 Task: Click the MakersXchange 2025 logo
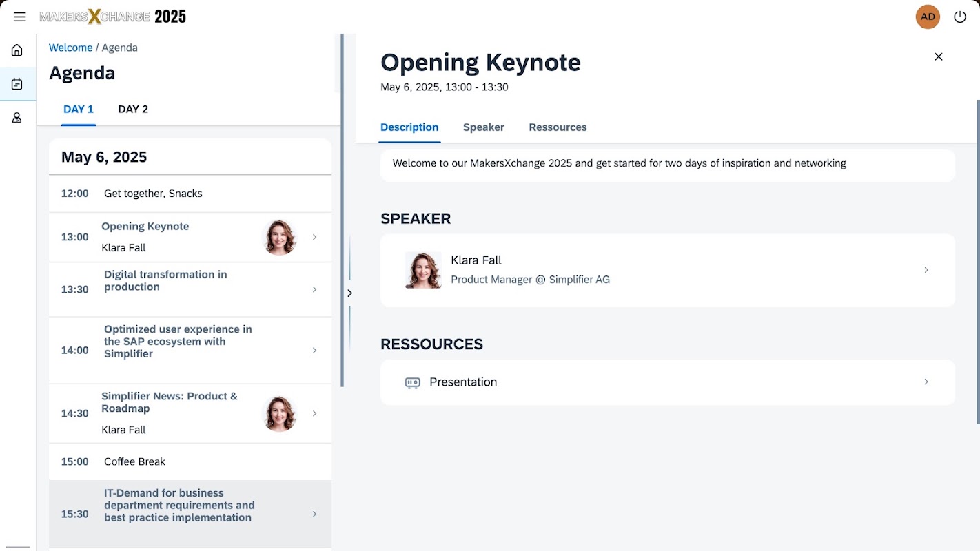113,17
